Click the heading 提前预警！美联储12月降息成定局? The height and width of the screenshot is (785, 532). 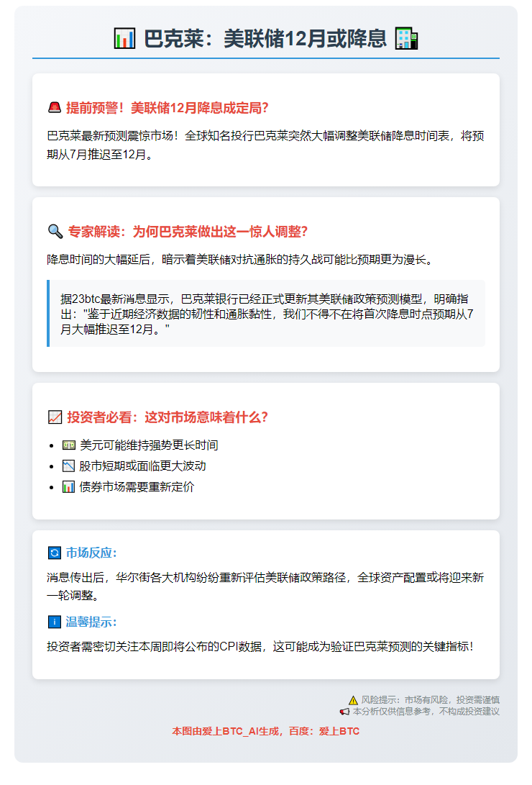click(x=168, y=108)
